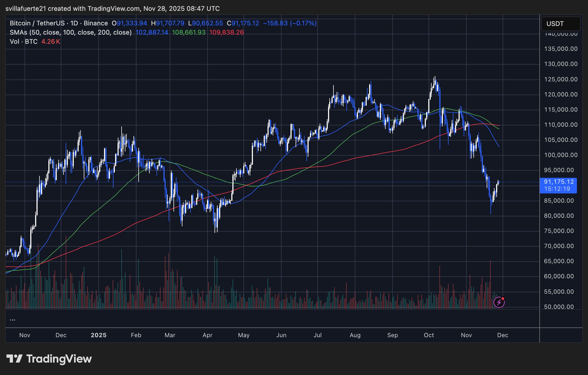Click the current price label 91,175.12

[558, 182]
